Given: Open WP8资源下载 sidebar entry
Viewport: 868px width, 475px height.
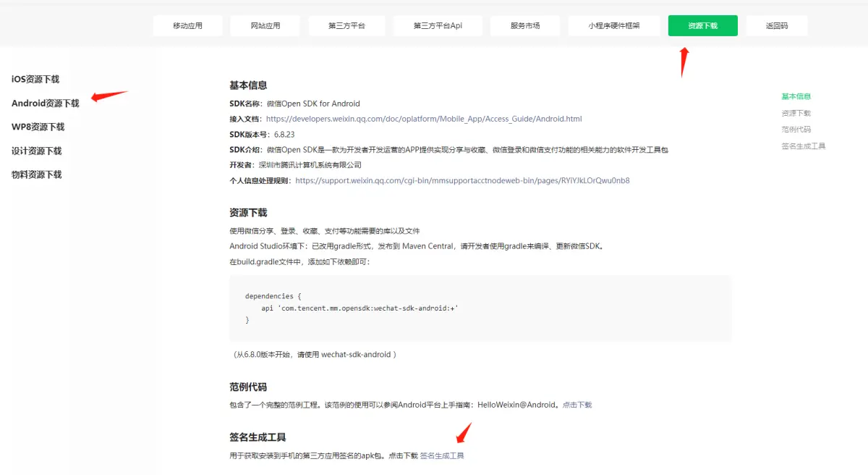Looking at the screenshot, I should click(38, 127).
